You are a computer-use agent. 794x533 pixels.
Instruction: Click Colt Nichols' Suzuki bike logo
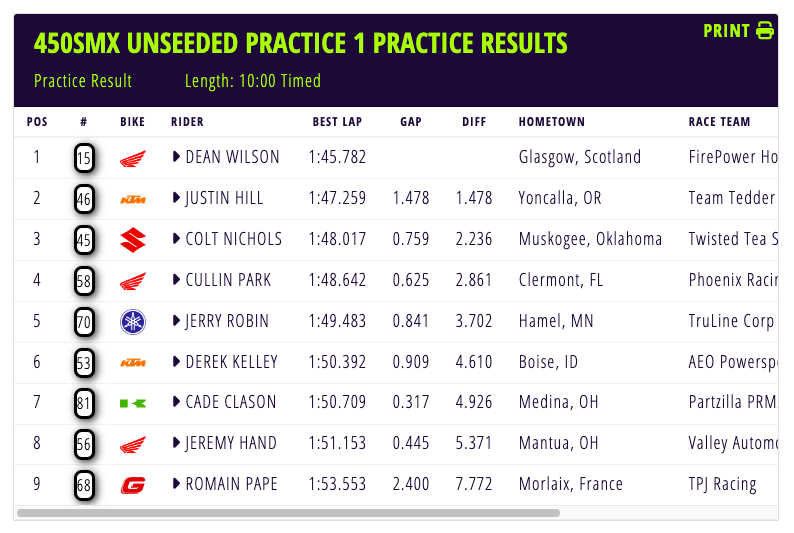[x=133, y=240]
